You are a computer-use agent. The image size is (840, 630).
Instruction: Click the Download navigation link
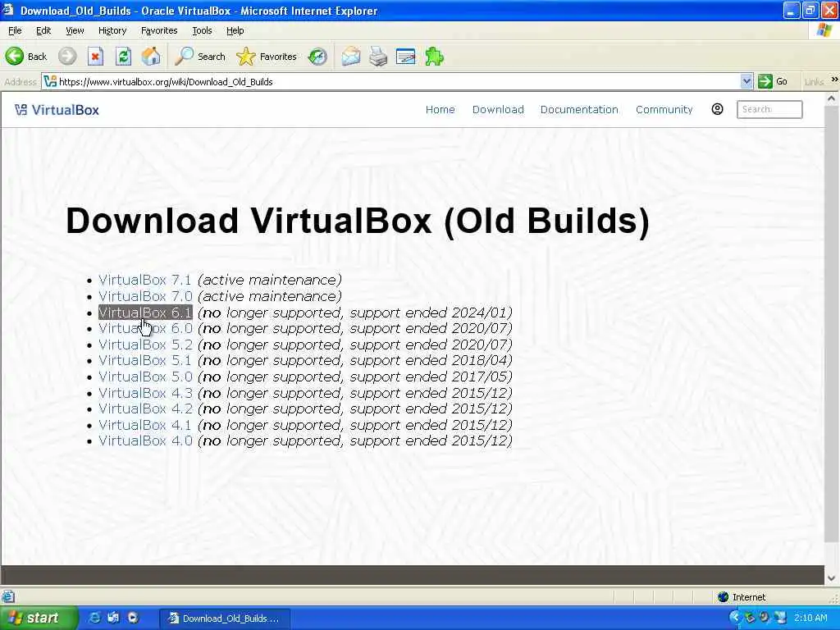498,109
